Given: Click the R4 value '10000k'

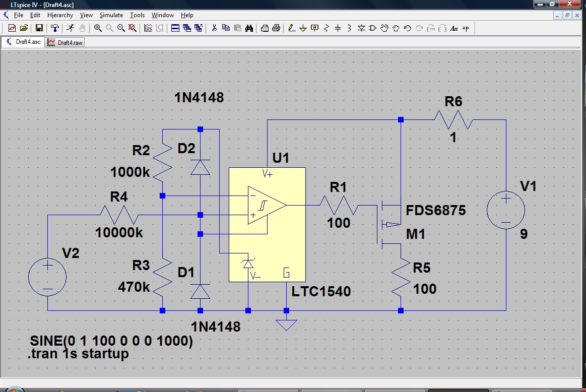Looking at the screenshot, I should click(x=119, y=232).
